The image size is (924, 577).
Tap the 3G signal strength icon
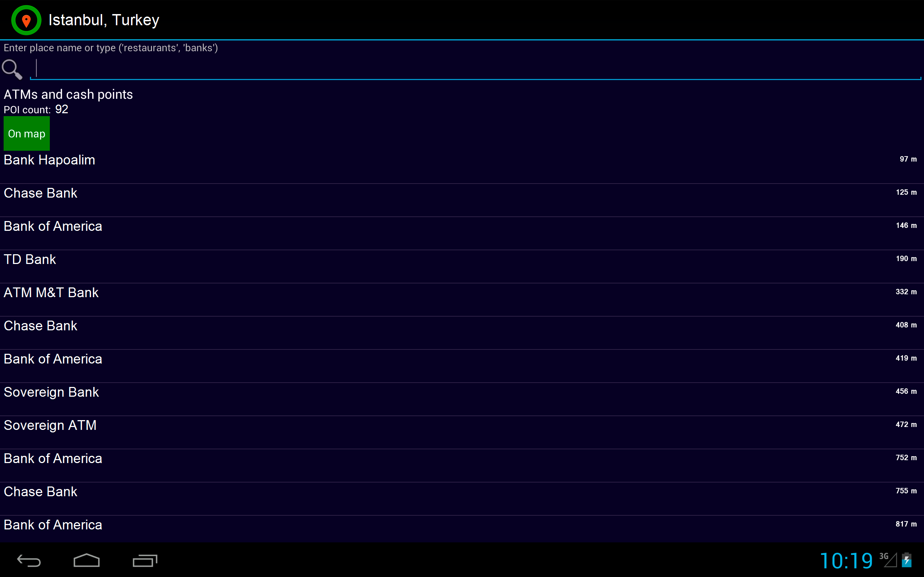[888, 560]
